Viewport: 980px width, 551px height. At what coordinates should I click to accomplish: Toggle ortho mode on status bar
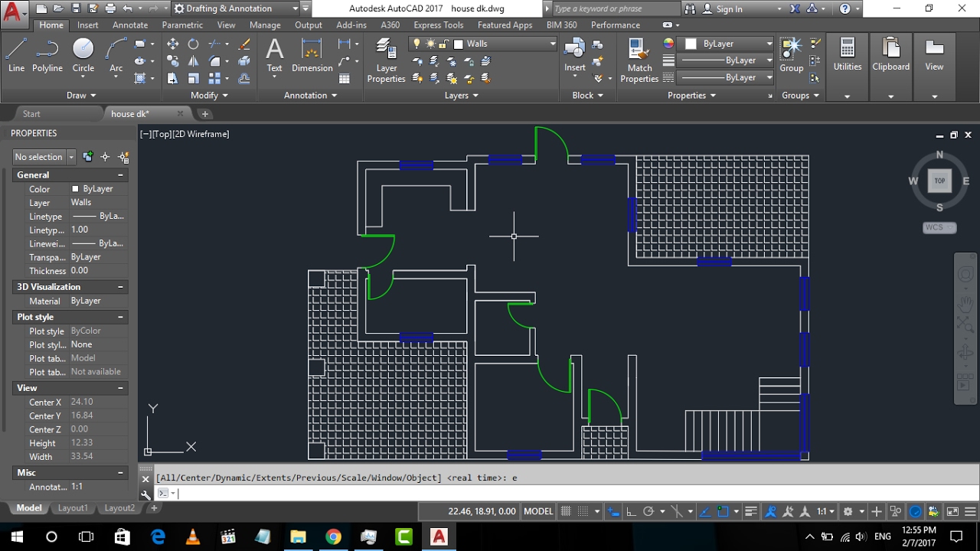pyautogui.click(x=631, y=511)
